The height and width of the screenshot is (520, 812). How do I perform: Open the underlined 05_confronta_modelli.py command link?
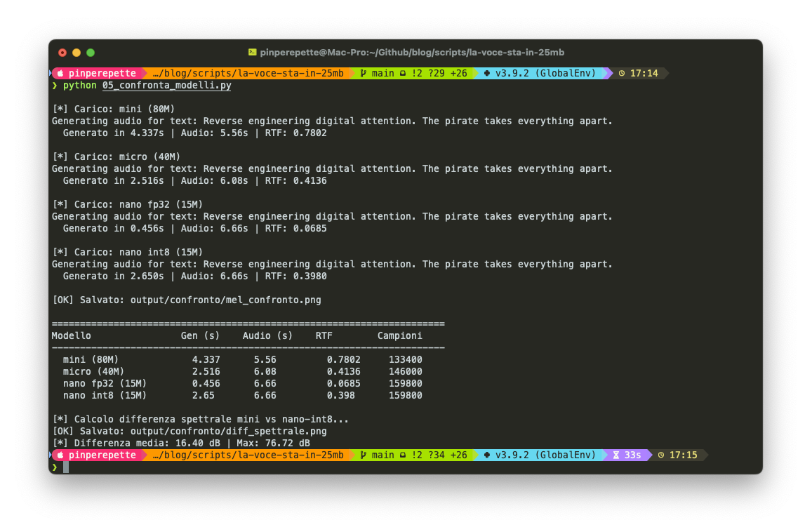166,86
